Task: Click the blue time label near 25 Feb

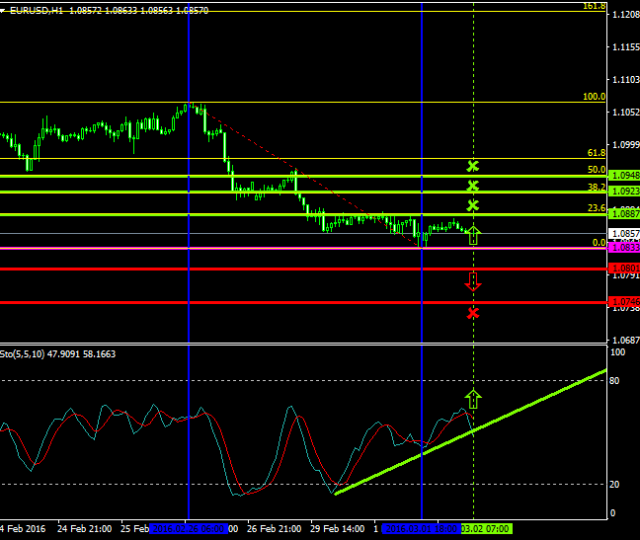Action: pyautogui.click(x=188, y=528)
